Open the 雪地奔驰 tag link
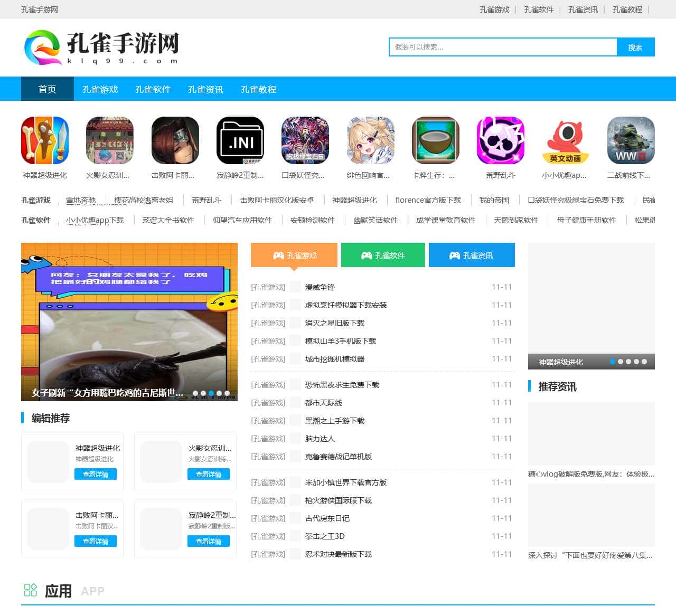The height and width of the screenshot is (616, 676). (x=81, y=200)
